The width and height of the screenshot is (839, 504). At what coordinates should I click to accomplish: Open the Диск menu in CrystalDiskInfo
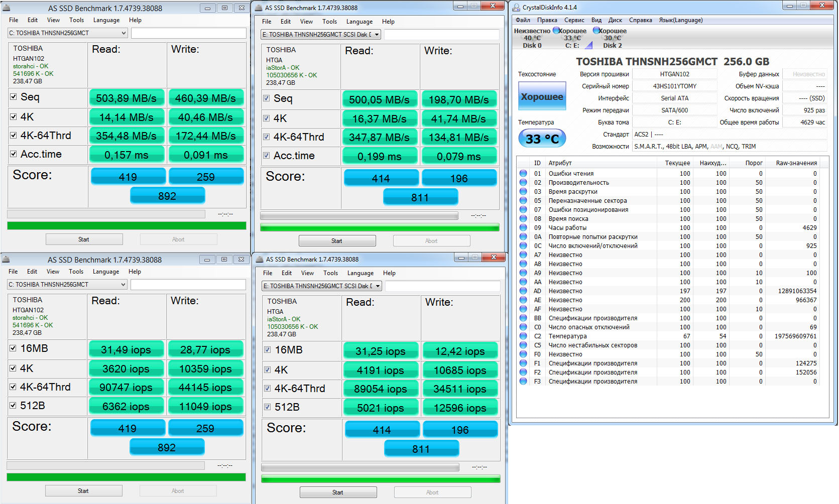click(x=615, y=20)
